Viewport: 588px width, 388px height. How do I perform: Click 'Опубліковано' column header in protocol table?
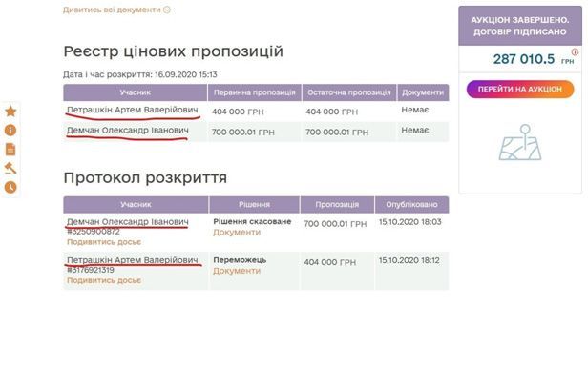click(411, 204)
